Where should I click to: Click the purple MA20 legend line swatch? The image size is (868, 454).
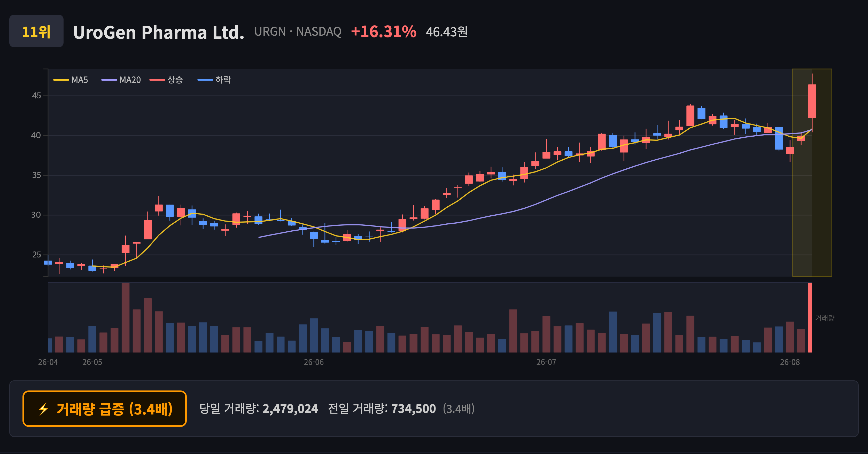click(x=109, y=80)
